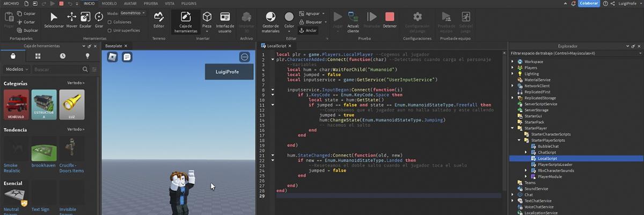Screen dimensions: 644x215
Task: Open the toolbox inventory grid tab
Action: click(38, 56)
